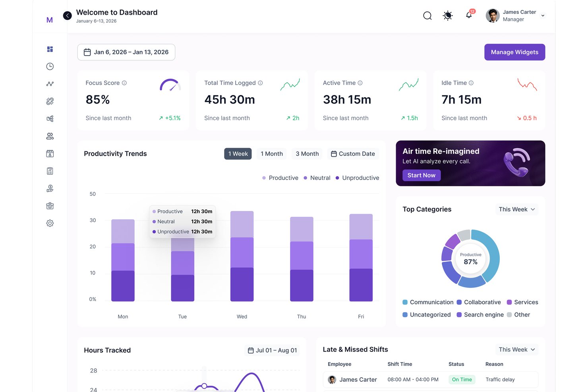Open the Jan 6 – Jan 13 date range picker
The image size is (588, 392).
126,52
